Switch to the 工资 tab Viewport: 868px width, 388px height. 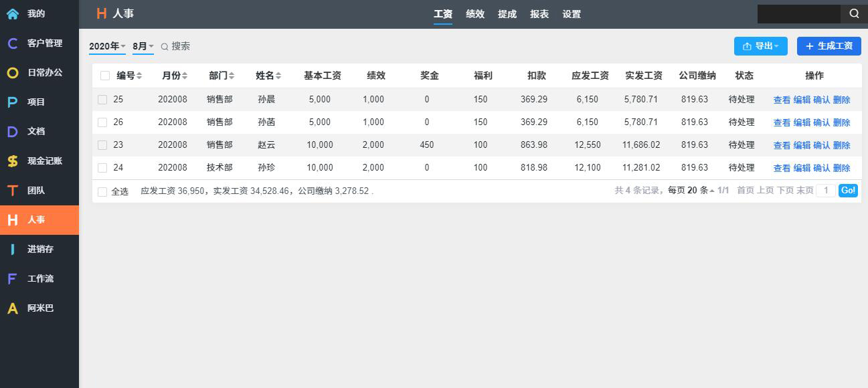point(443,14)
